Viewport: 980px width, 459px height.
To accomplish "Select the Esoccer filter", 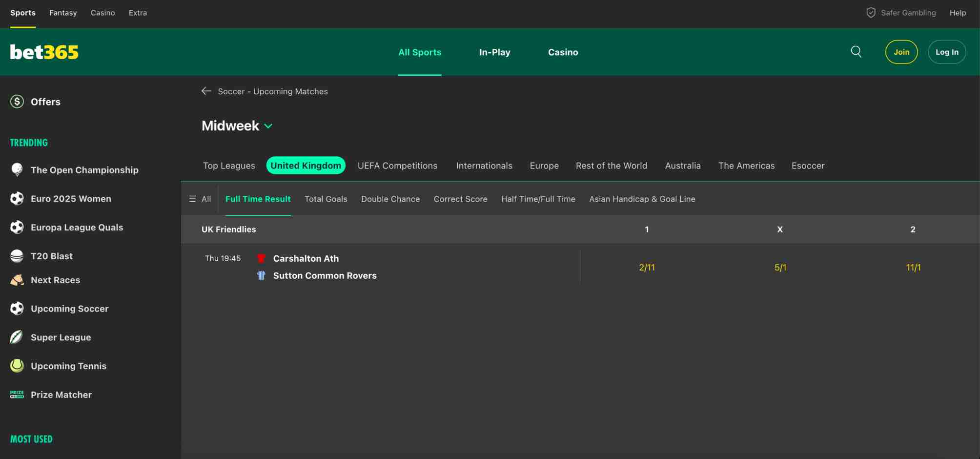I will pyautogui.click(x=808, y=166).
